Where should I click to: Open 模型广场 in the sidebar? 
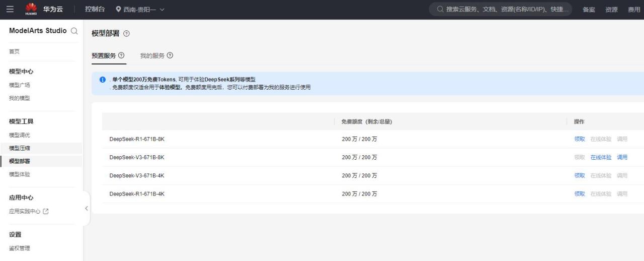[20, 85]
